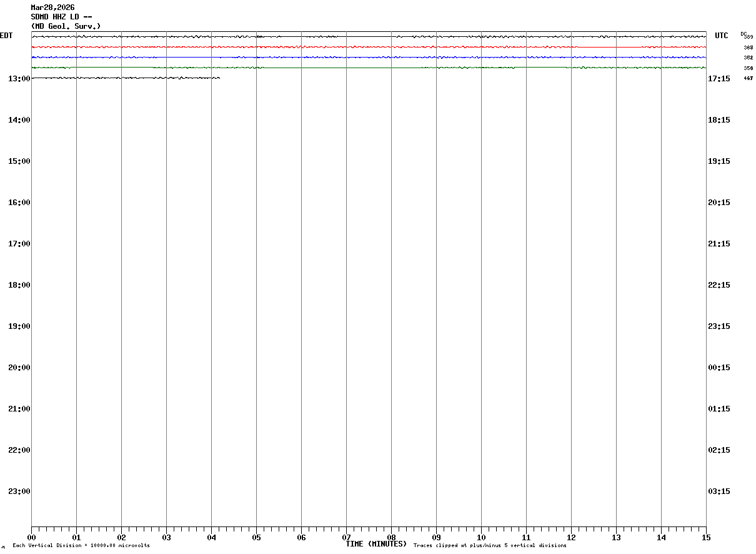Screen dimensions: 756x554
Task: Click the "UTC" time zone label
Action: point(722,36)
